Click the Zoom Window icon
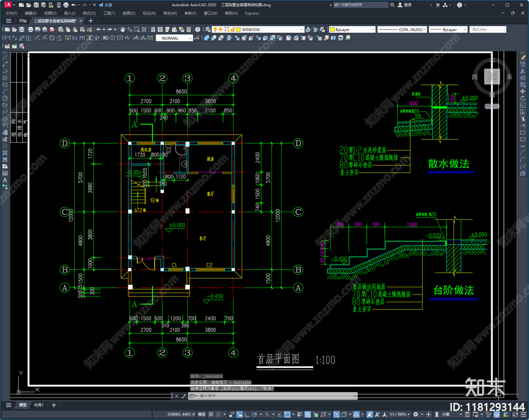The width and height of the screenshot is (529, 420). (x=137, y=29)
